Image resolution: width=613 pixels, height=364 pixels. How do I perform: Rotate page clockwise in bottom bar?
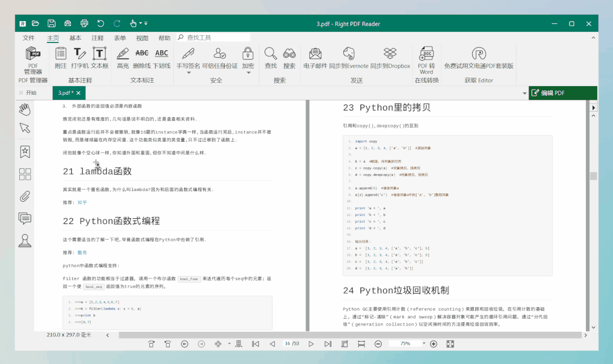[152, 344]
